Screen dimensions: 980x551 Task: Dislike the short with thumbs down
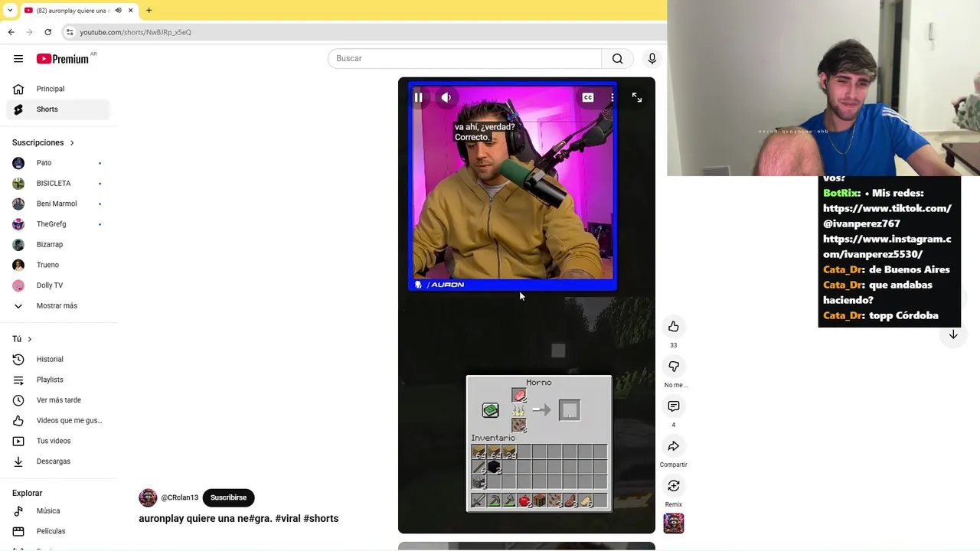[x=674, y=367]
